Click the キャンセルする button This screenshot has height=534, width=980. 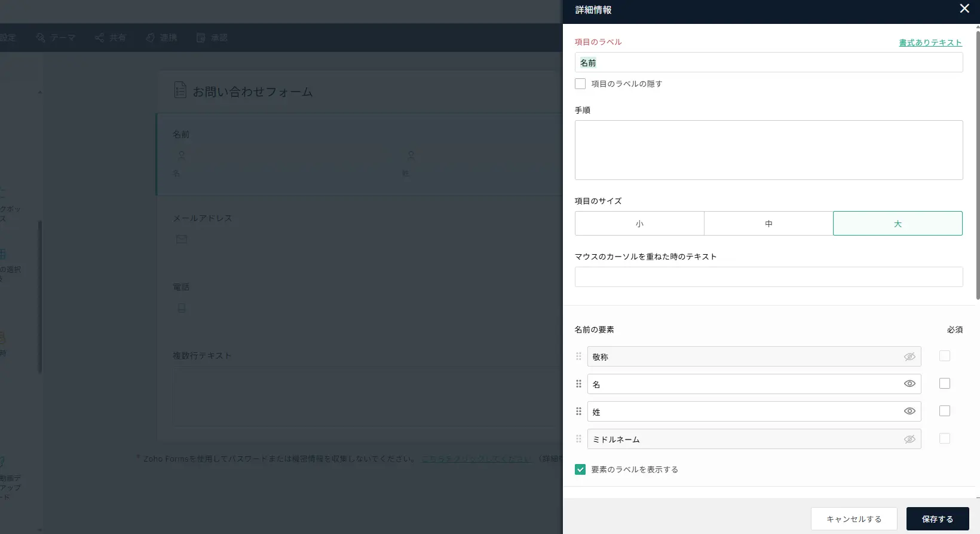pyautogui.click(x=854, y=518)
